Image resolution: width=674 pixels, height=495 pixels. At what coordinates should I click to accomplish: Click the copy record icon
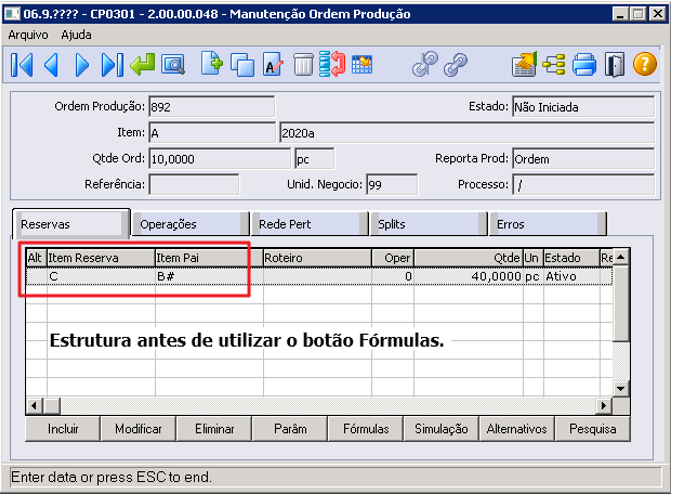pyautogui.click(x=242, y=65)
